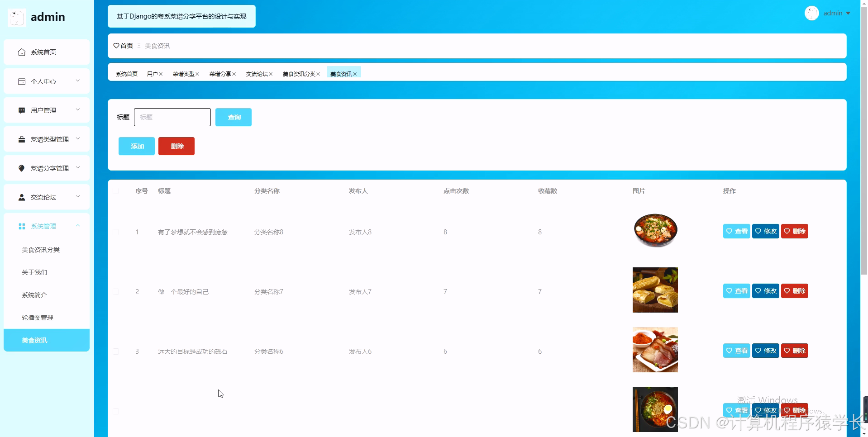Close the 菜谱分享 tab

coord(234,74)
